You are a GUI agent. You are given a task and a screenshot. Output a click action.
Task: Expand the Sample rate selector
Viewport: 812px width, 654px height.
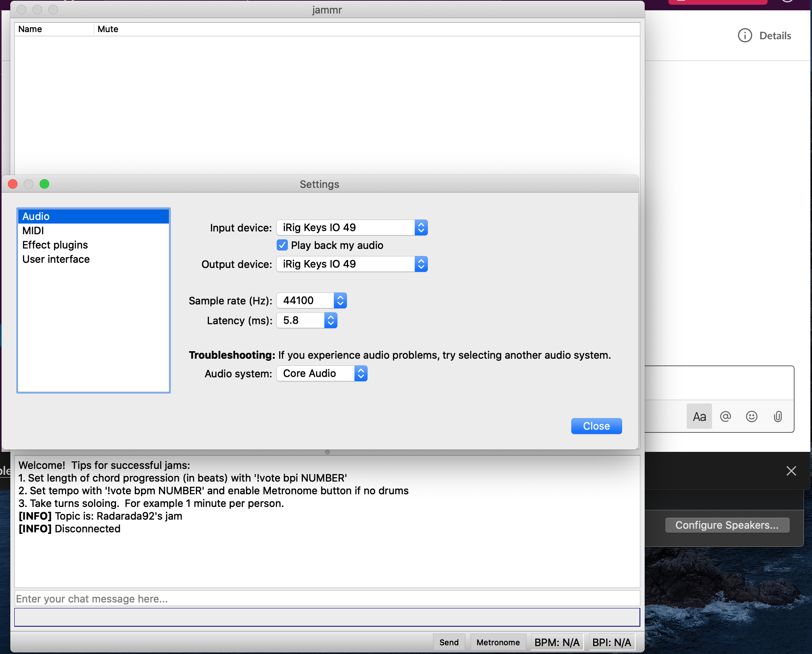[311, 301]
